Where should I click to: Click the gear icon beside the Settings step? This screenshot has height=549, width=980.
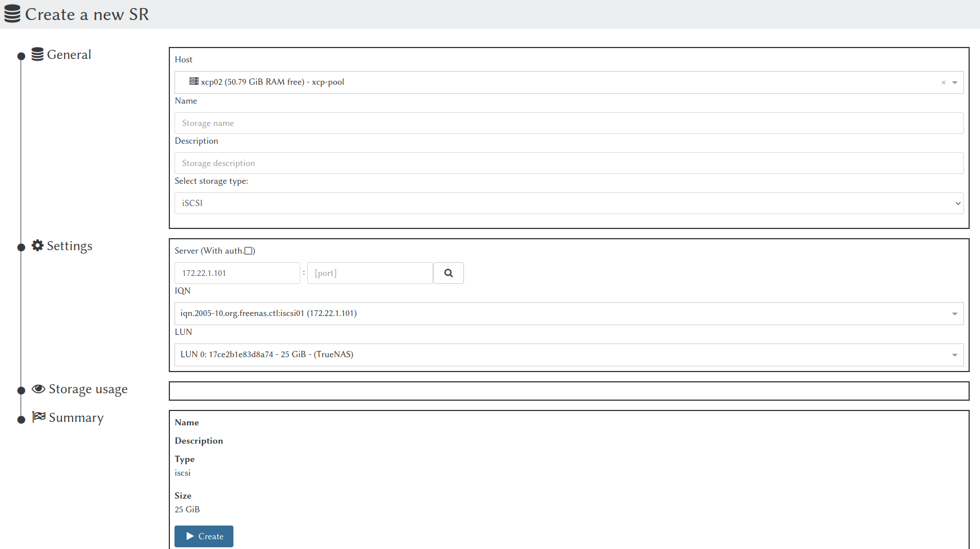[38, 245]
